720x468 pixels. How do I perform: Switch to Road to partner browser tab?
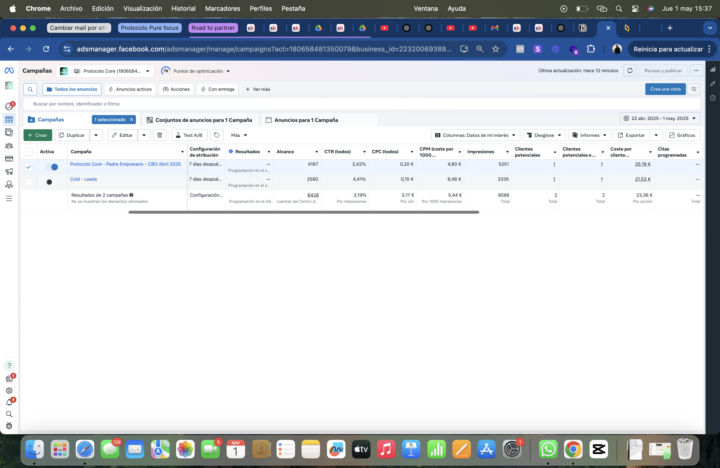(x=213, y=28)
